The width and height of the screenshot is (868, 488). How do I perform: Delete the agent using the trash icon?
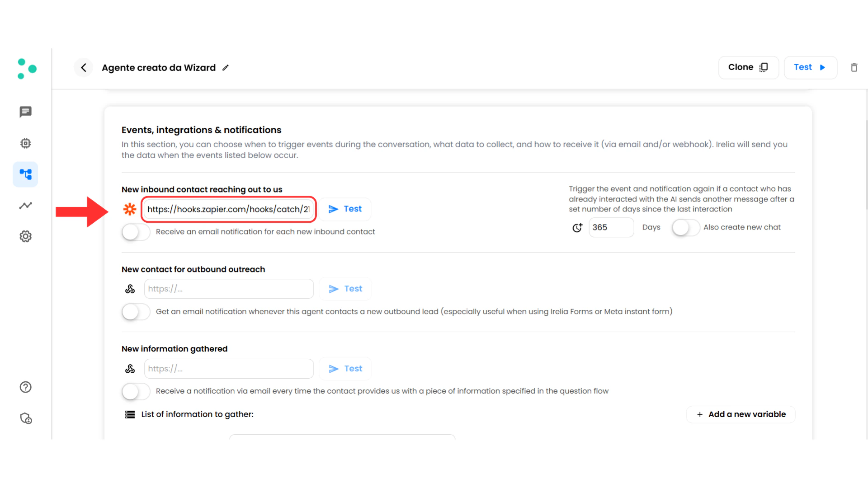[x=854, y=67]
